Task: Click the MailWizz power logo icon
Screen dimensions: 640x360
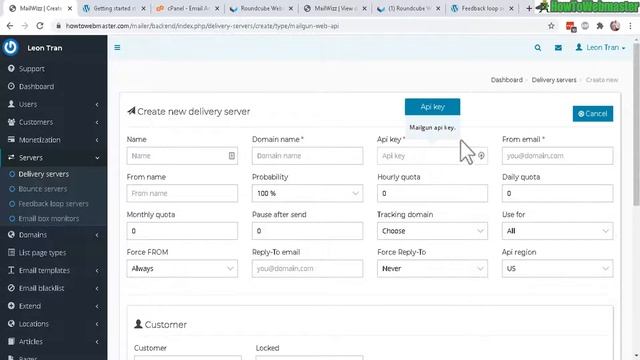Action: [11, 47]
